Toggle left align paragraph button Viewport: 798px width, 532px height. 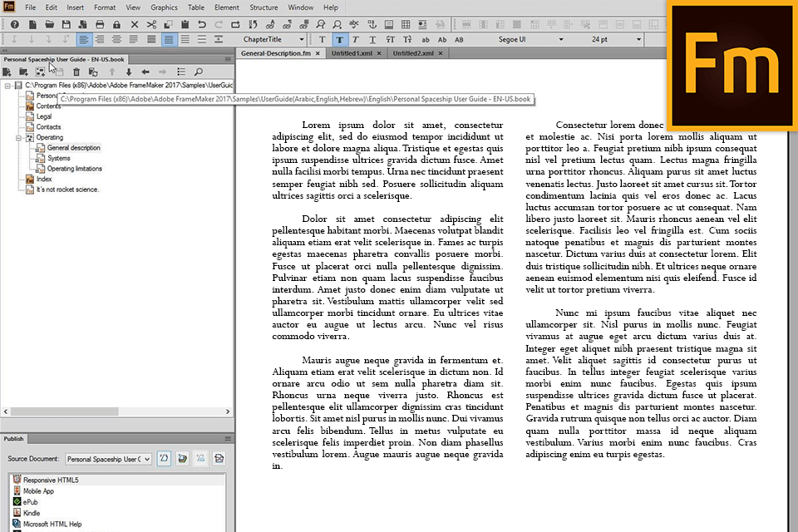pyautogui.click(x=83, y=39)
